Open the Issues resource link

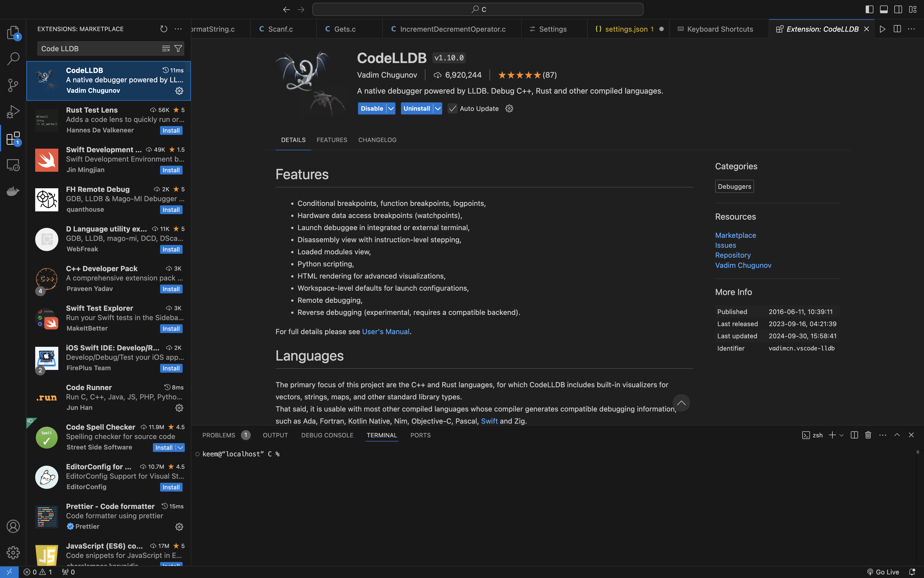725,245
